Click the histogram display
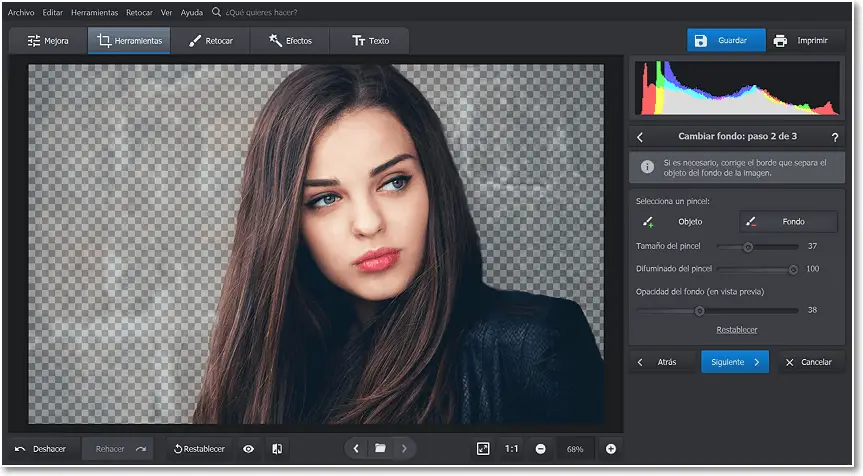 737,87
